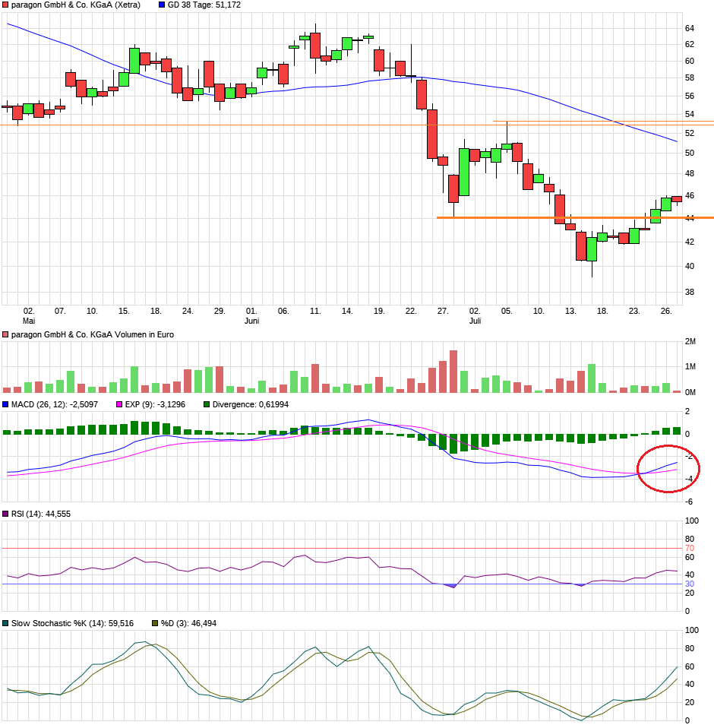Click the teal Slow Stochastic %K legend swatch
Viewport: 714px width, 728px height.
(x=5, y=624)
